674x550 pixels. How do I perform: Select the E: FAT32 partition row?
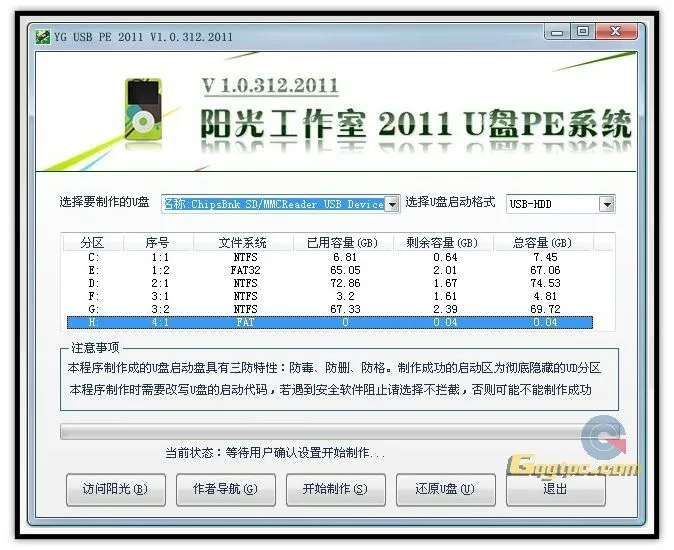[x=328, y=270]
